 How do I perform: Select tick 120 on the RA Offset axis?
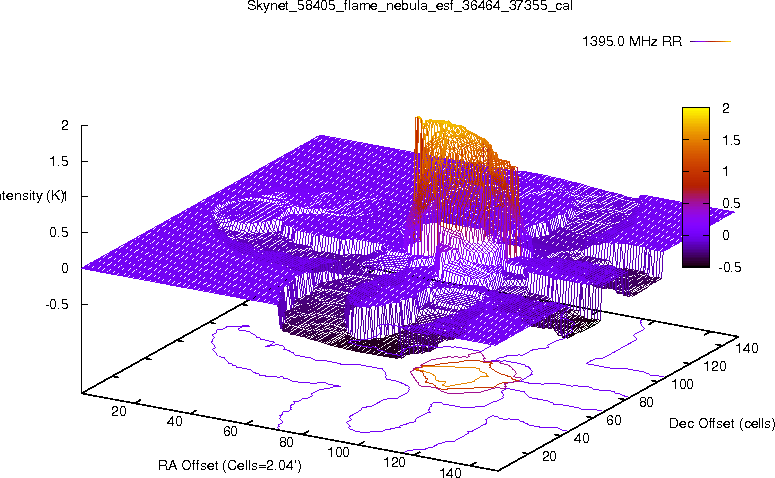(394, 462)
